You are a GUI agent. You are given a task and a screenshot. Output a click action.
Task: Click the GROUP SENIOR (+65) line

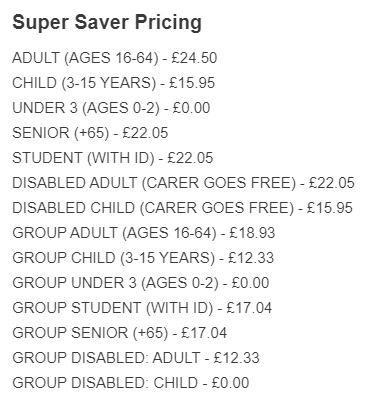click(x=120, y=333)
